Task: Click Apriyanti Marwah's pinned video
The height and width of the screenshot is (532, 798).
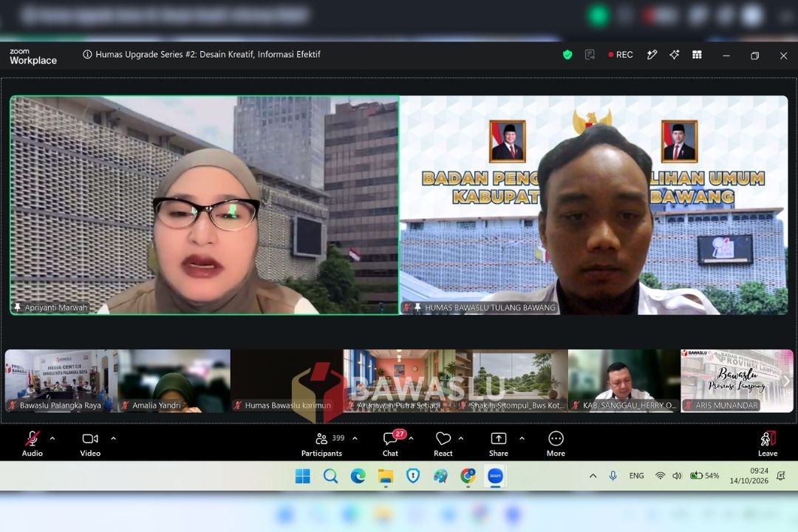Action: [x=205, y=205]
